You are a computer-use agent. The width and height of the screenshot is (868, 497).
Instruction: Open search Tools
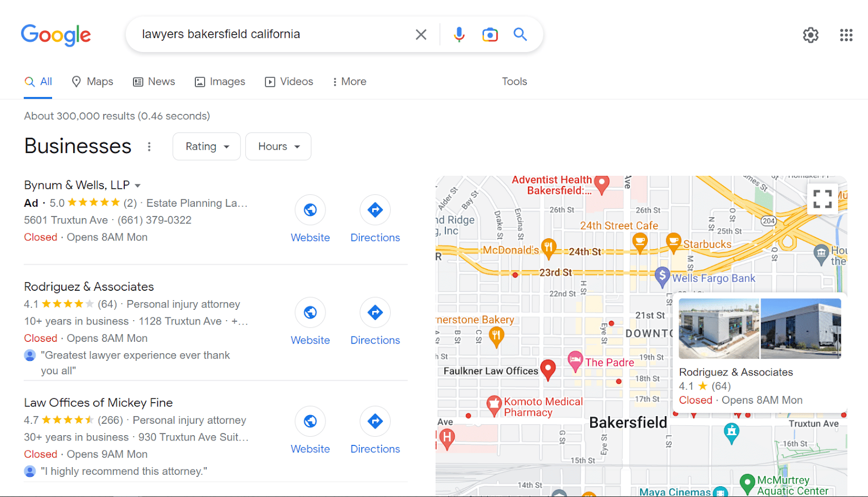514,81
